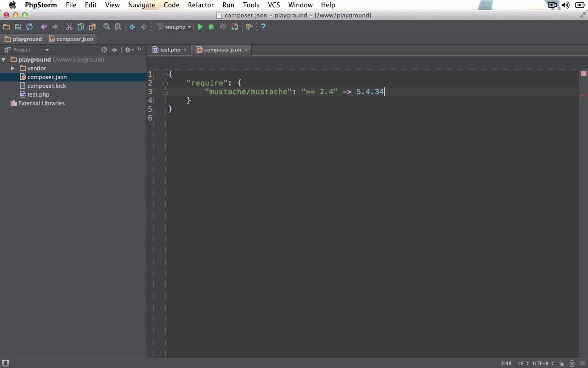
Task: Run test.php with green play button
Action: click(x=200, y=27)
